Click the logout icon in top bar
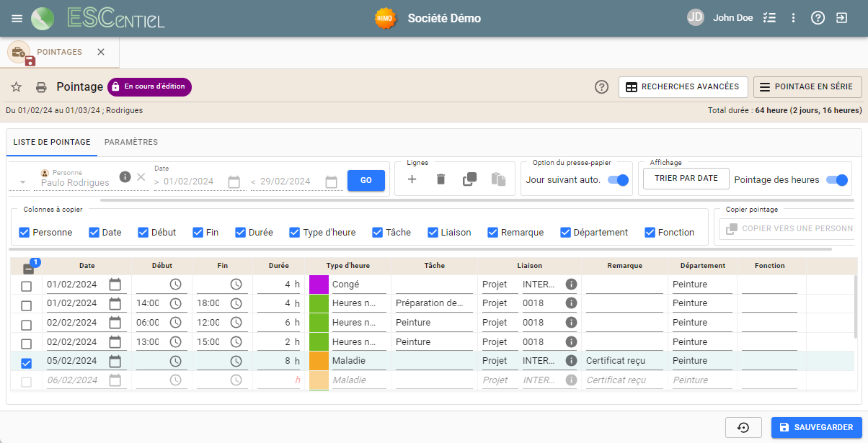 (841, 18)
